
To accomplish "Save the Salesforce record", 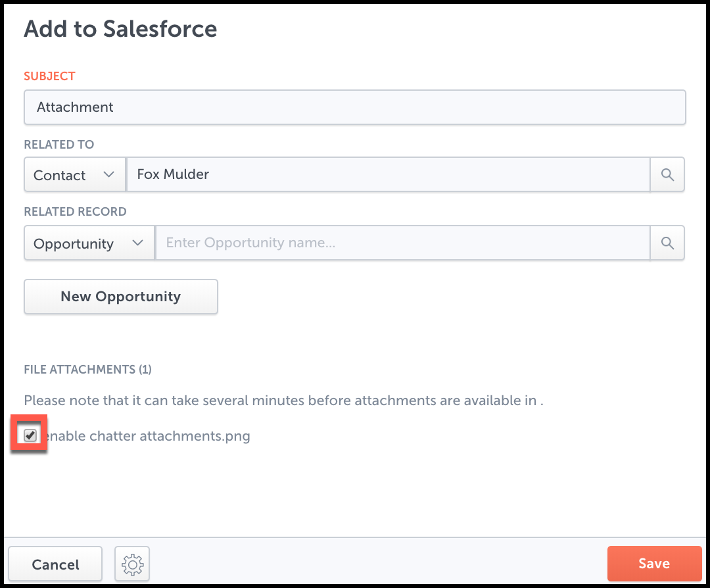I will 654,564.
